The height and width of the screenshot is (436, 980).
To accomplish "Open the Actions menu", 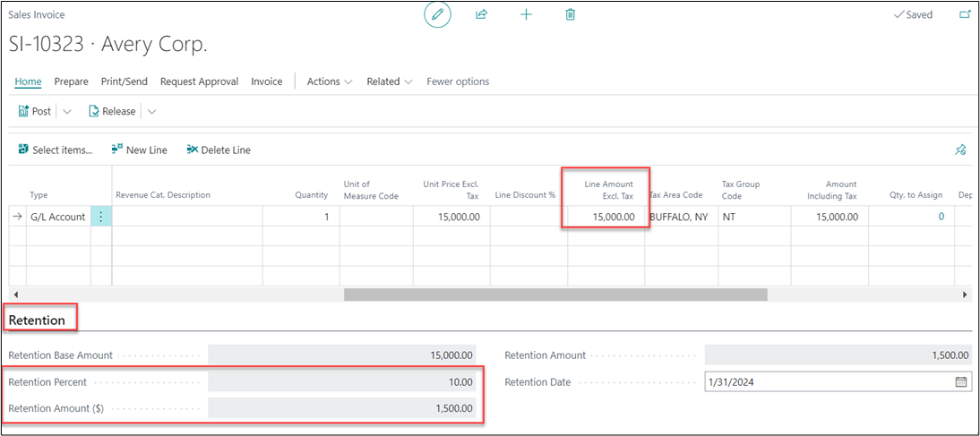I will click(329, 81).
